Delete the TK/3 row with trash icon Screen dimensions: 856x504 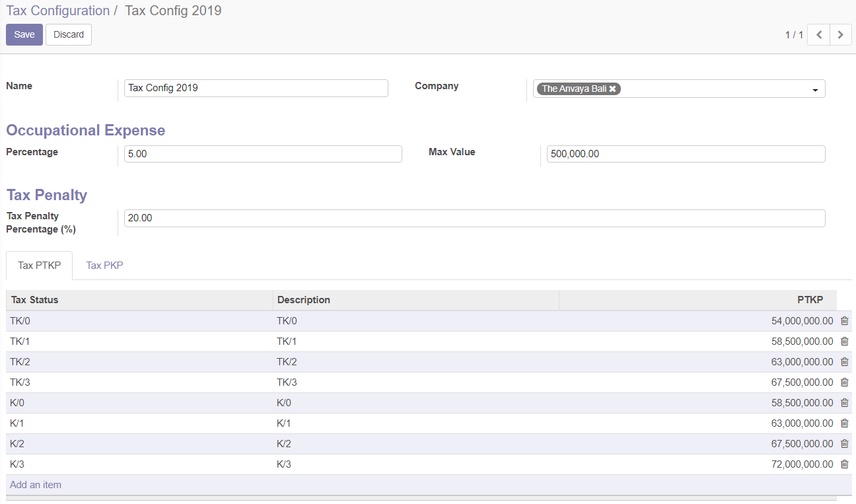click(x=844, y=382)
